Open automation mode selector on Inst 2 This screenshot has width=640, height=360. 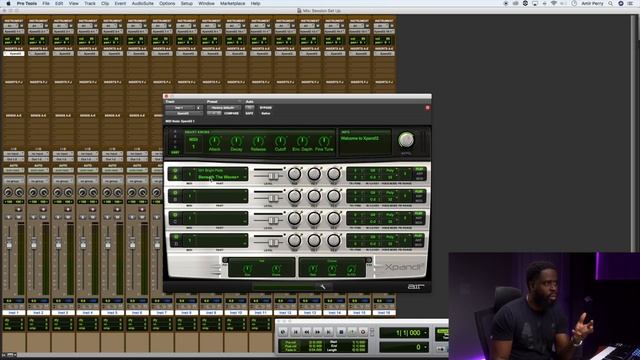38,170
